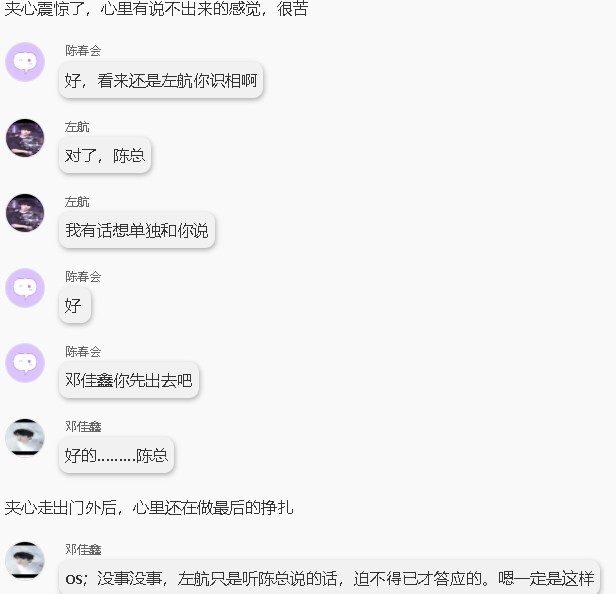Click 陈春会's avatar beside '邓佳鑫你先出去吧'
This screenshot has height=594, width=616.
click(x=25, y=363)
